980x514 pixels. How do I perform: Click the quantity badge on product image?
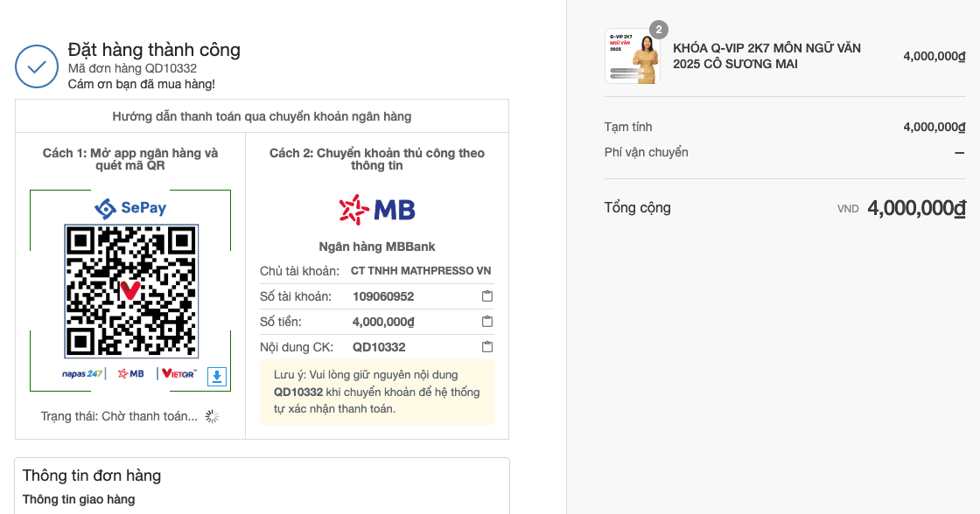coord(659,30)
